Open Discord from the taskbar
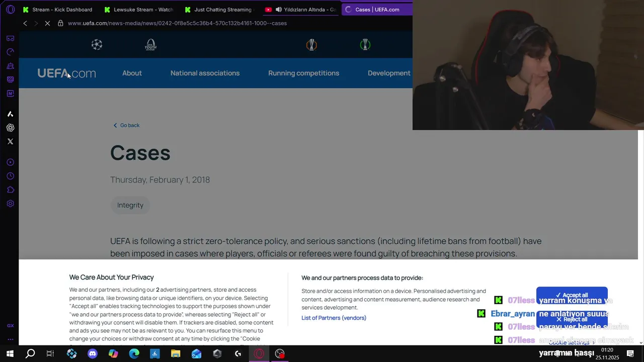 pyautogui.click(x=93, y=353)
